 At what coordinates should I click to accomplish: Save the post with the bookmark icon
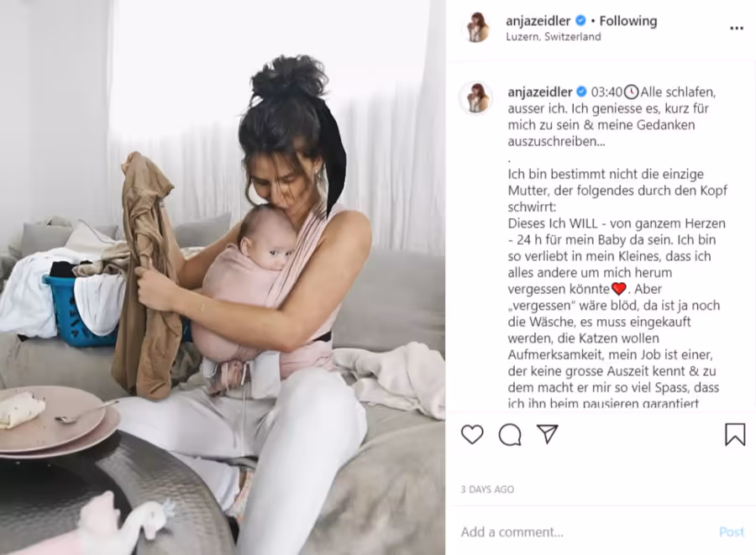735,434
